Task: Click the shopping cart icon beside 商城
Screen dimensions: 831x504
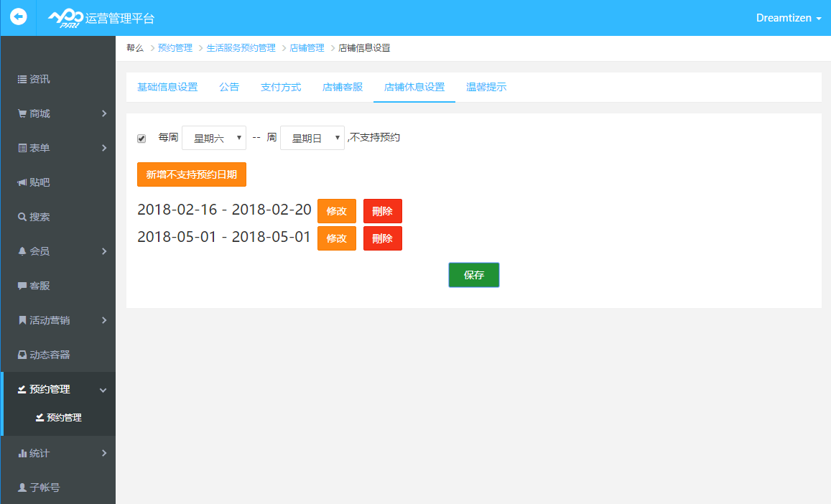Action: click(22, 113)
